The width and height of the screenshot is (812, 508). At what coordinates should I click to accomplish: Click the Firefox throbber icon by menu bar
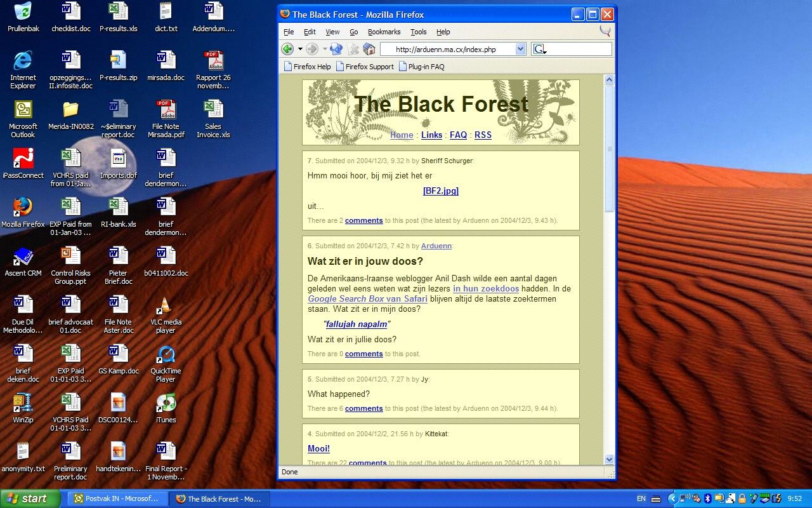(605, 30)
